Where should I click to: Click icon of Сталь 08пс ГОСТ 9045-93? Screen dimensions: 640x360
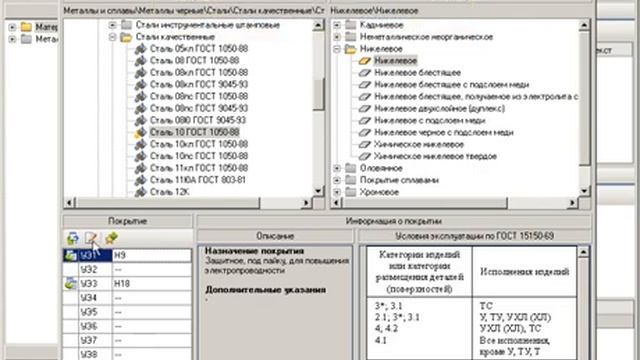[x=140, y=109]
